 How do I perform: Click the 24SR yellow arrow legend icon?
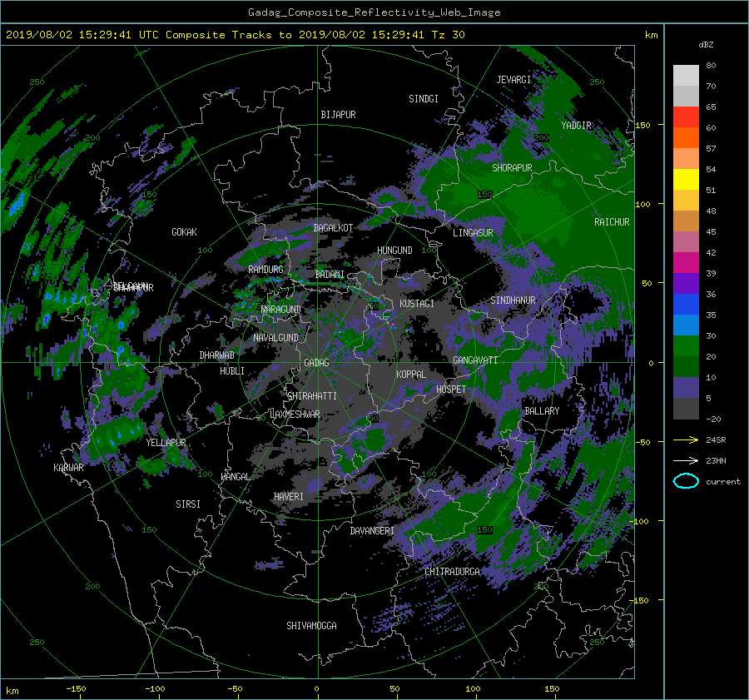(x=686, y=439)
